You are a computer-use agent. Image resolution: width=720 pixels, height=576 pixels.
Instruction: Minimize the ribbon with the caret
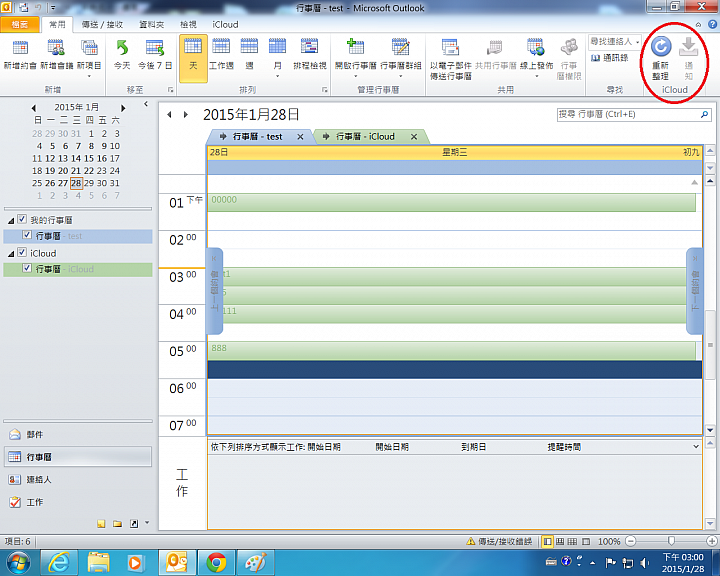tap(698, 25)
